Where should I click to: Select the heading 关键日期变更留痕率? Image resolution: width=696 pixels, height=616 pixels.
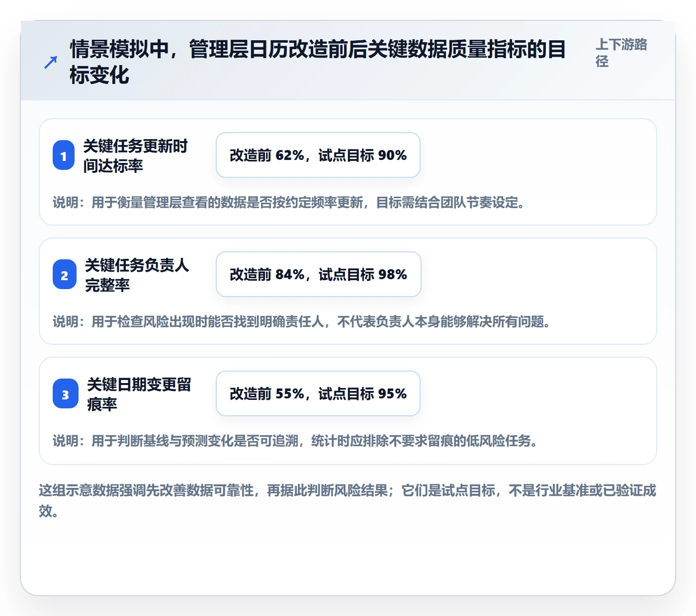click(139, 394)
